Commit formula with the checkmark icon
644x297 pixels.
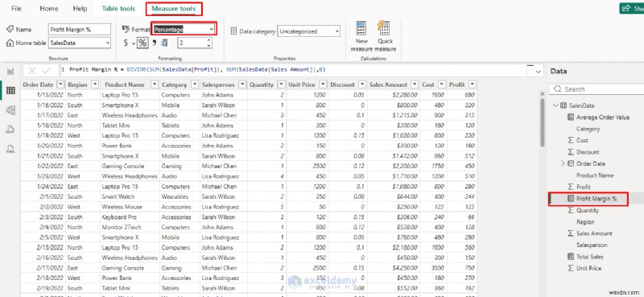47,71
